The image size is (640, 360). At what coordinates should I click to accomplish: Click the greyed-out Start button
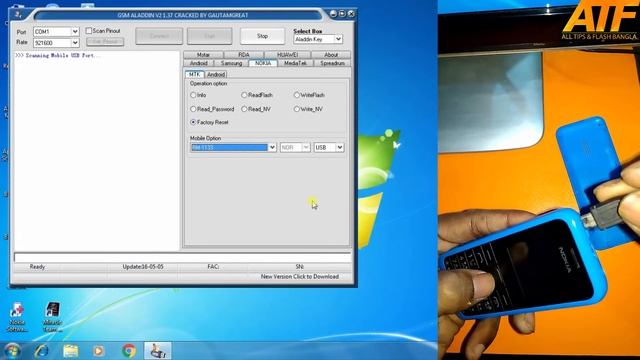tap(210, 36)
